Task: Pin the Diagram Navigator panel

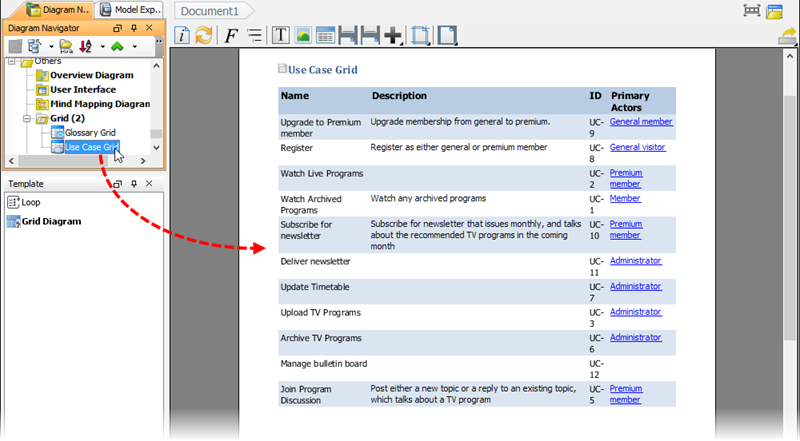Action: tap(134, 28)
